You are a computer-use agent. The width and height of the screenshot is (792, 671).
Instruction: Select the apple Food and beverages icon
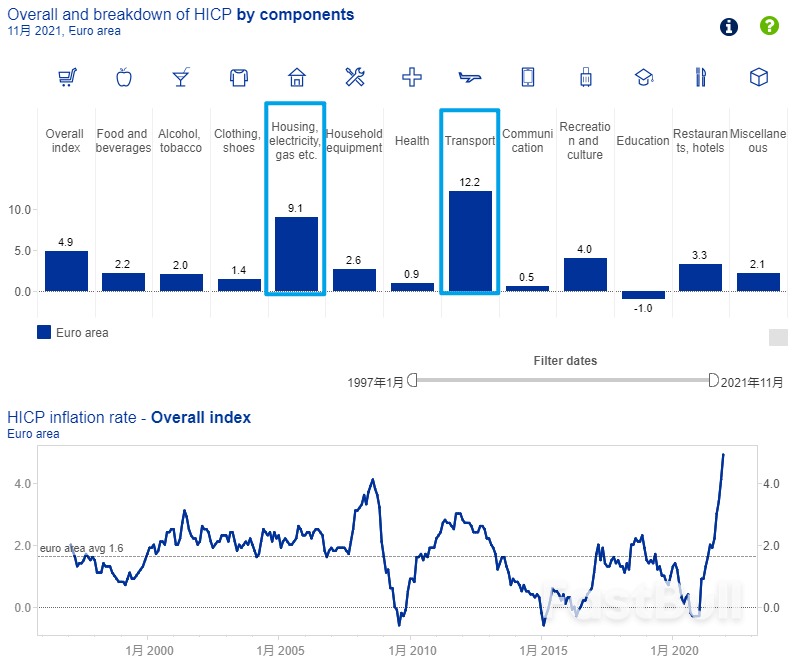124,77
